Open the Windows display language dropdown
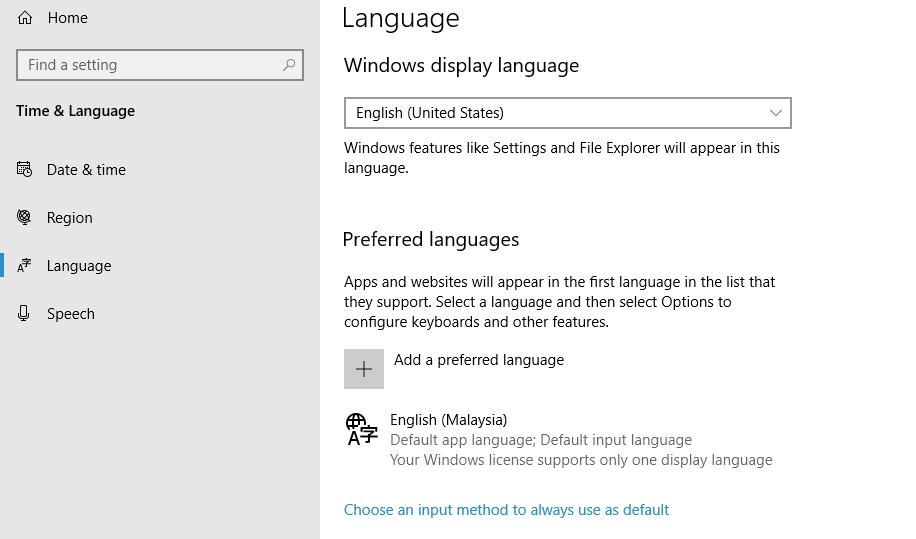This screenshot has height=539, width=916. tap(566, 113)
